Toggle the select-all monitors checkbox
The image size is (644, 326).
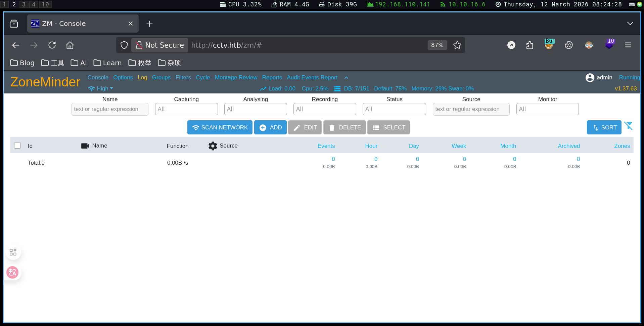[17, 146]
